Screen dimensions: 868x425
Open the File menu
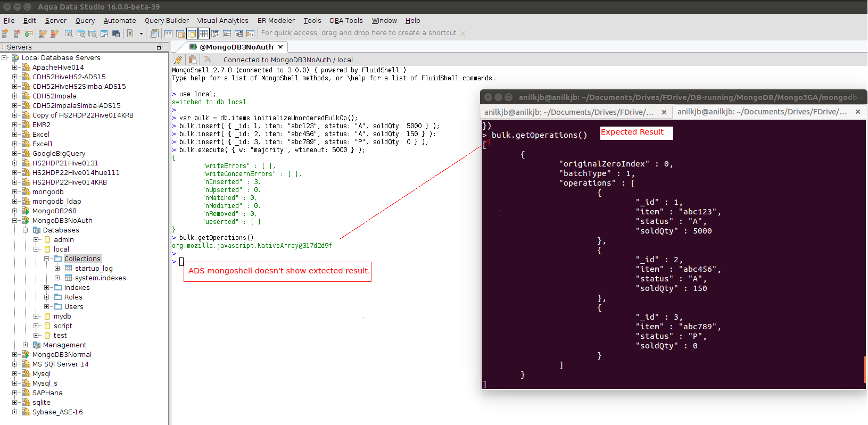click(x=9, y=21)
